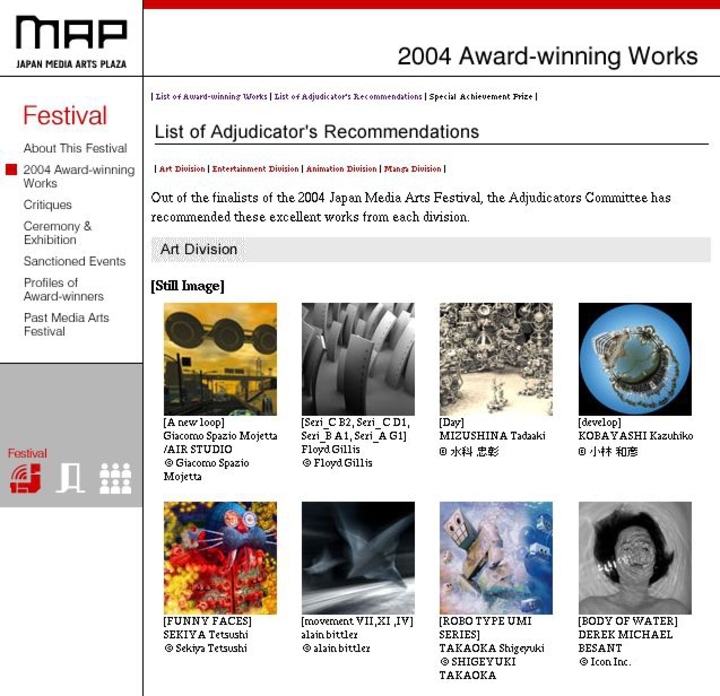Jump to Art Division link

click(182, 168)
